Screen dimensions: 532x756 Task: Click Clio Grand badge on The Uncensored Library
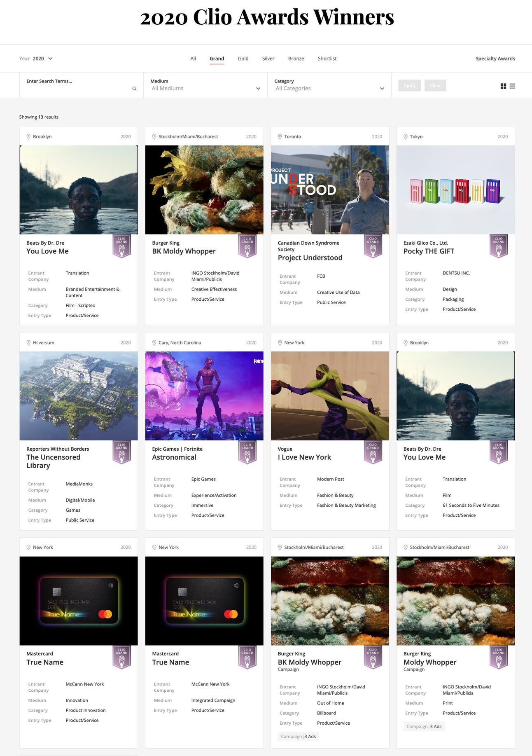coord(121,452)
